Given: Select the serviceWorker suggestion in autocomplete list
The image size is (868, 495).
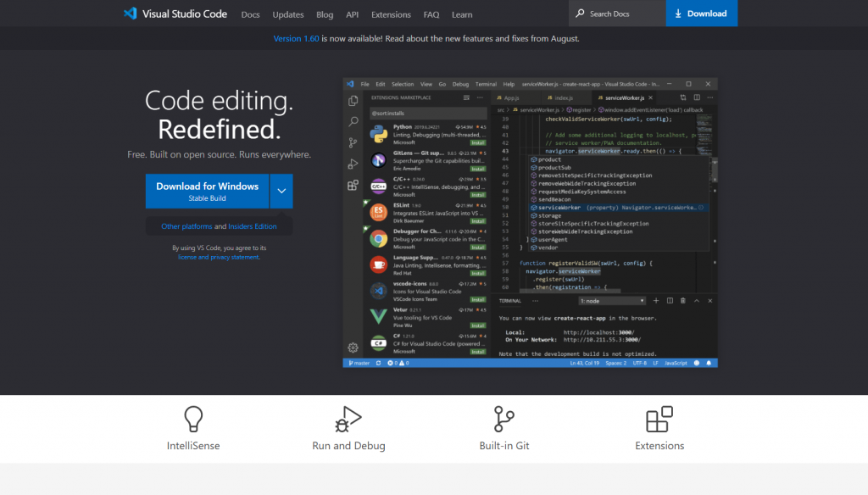Looking at the screenshot, I should [618, 208].
